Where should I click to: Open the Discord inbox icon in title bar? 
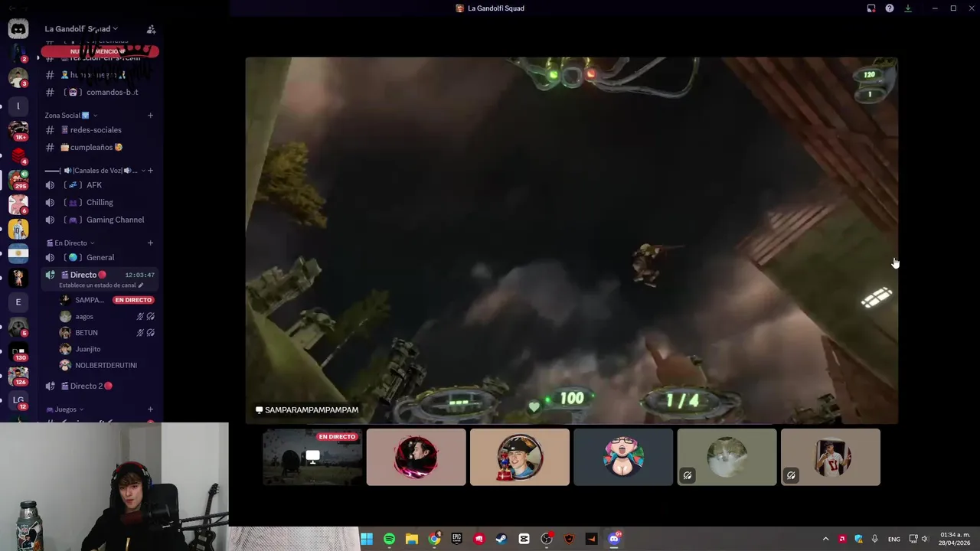[871, 8]
